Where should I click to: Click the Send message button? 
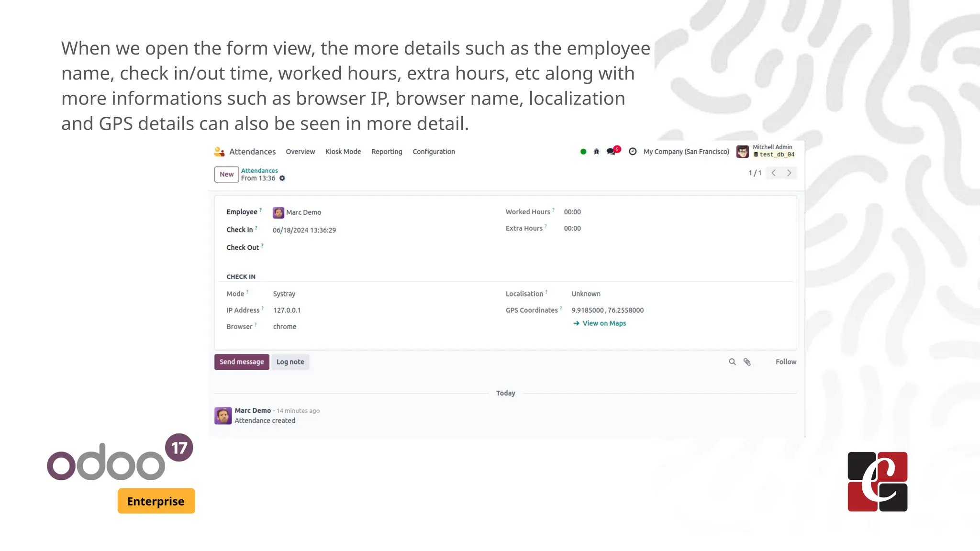(242, 362)
